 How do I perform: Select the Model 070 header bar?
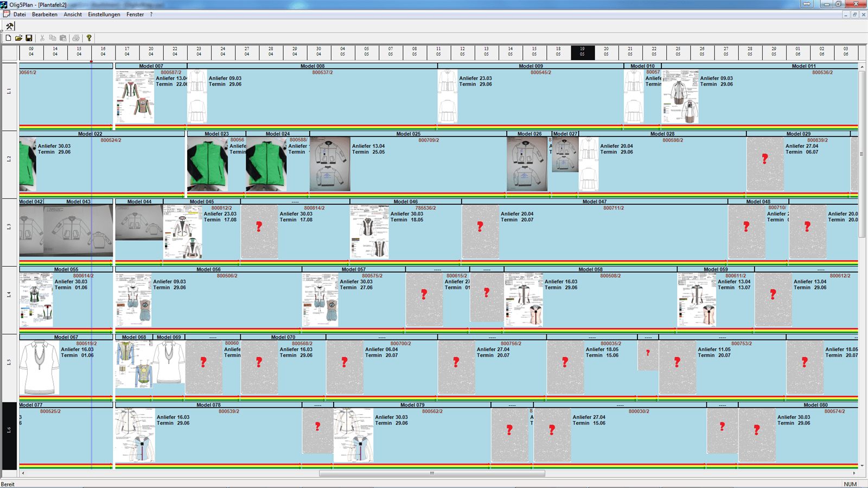tap(283, 337)
